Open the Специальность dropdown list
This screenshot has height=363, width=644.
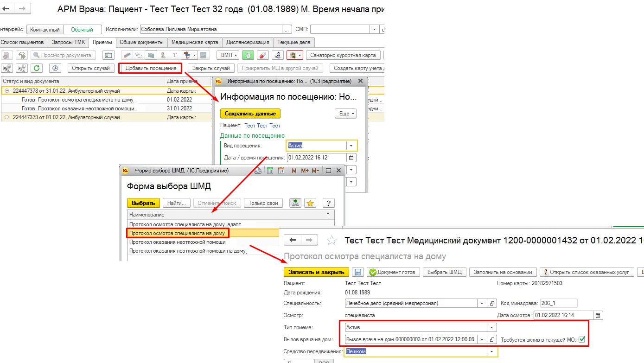(x=482, y=303)
